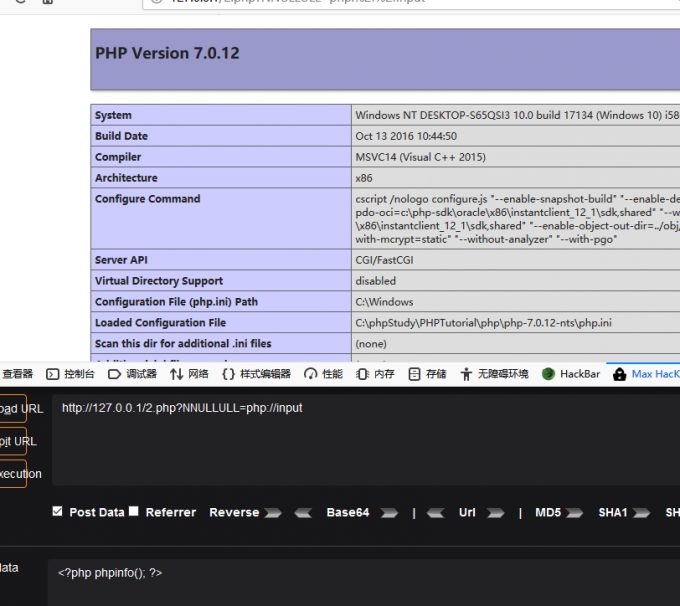The image size is (680, 606).
Task: Uncheck the Post Data checkbox
Action: click(57, 511)
